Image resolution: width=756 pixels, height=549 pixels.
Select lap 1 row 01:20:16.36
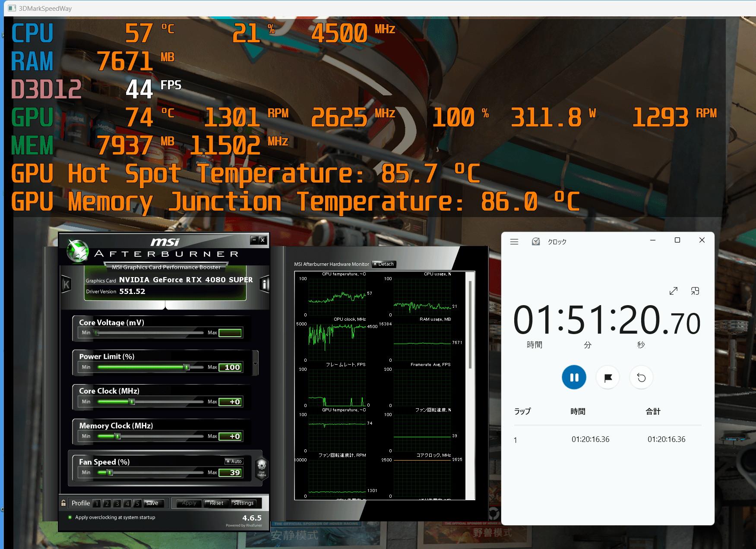(x=607, y=439)
